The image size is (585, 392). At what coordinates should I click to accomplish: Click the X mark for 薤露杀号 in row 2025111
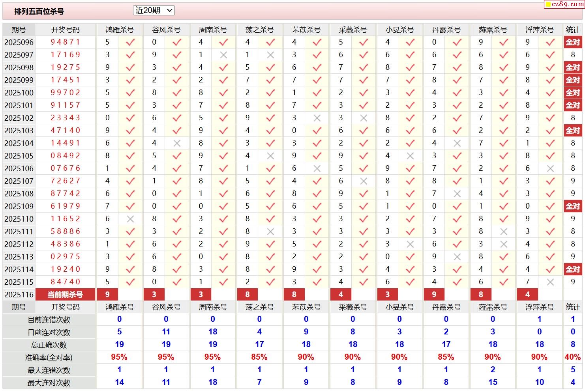pos(504,231)
